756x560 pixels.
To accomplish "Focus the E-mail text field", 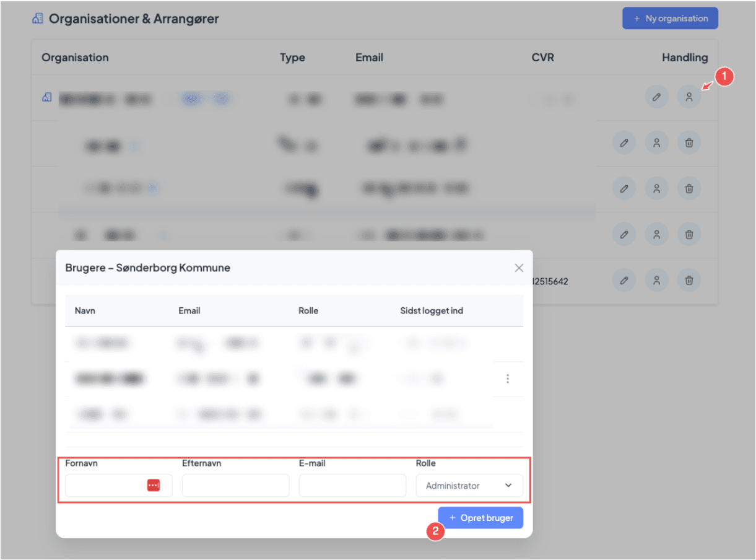I will coord(352,485).
